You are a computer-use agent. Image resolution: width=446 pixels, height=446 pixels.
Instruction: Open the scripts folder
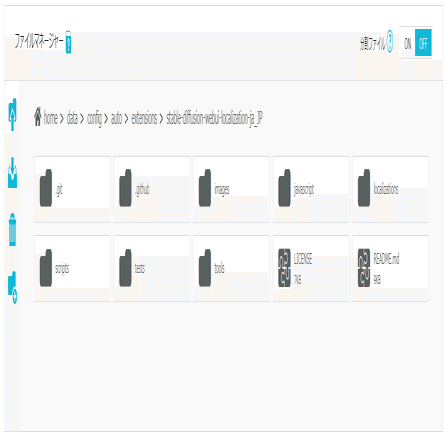click(x=72, y=268)
